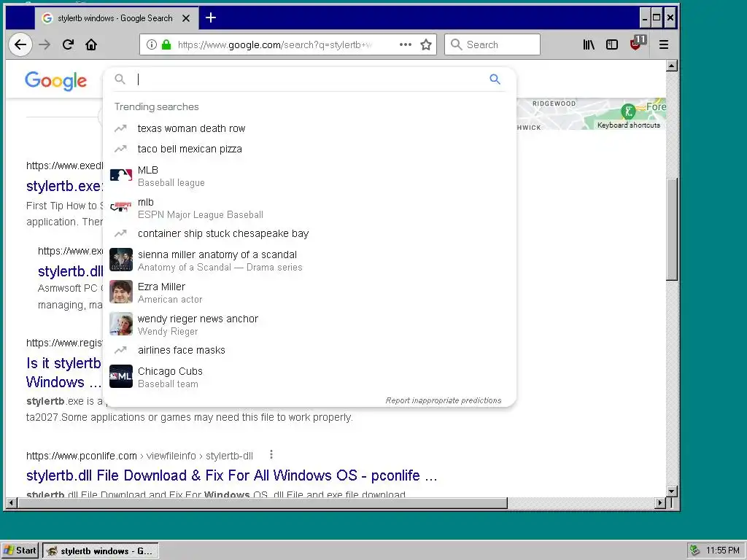Open page actions three-dot menu in address bar

[406, 44]
